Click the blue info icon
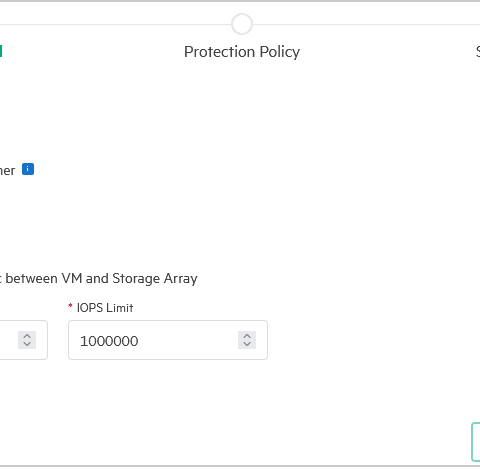This screenshot has width=480, height=469. [28, 169]
